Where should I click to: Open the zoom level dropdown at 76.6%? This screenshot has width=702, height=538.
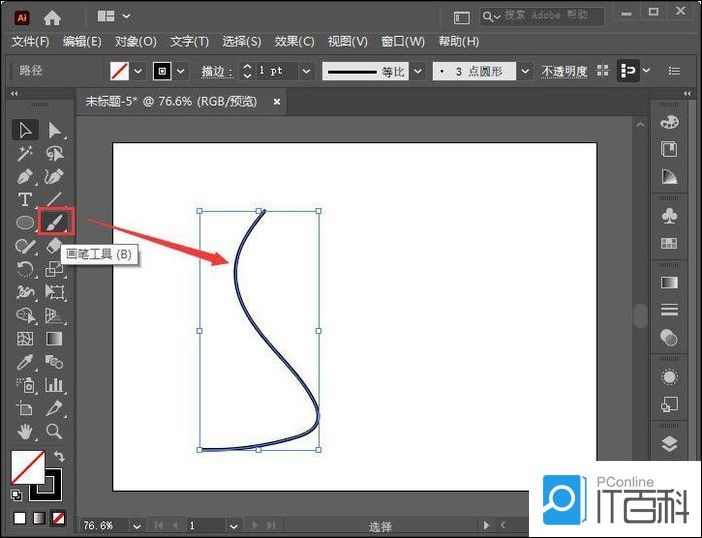click(x=137, y=526)
